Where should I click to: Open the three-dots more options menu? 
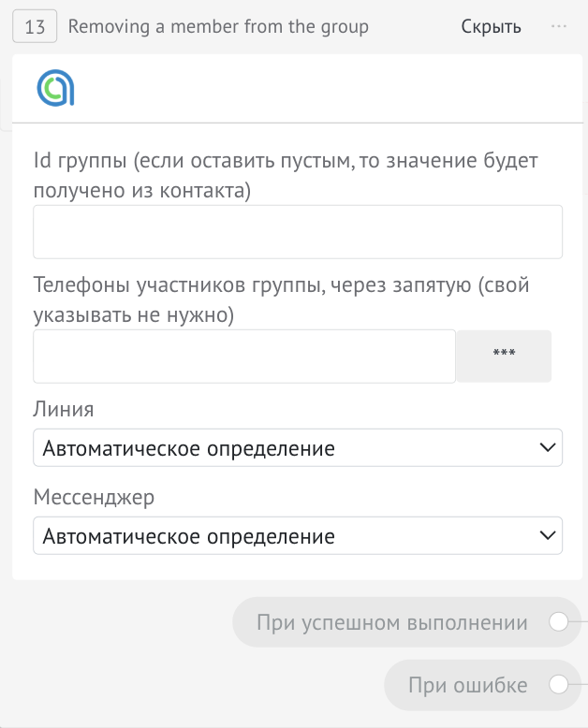(x=559, y=26)
